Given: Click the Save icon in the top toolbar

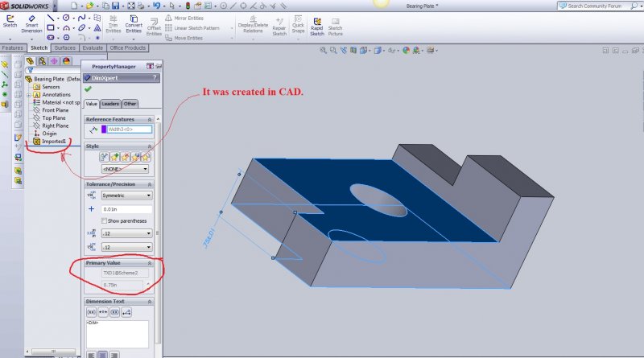Looking at the screenshot, I should pos(116,6).
